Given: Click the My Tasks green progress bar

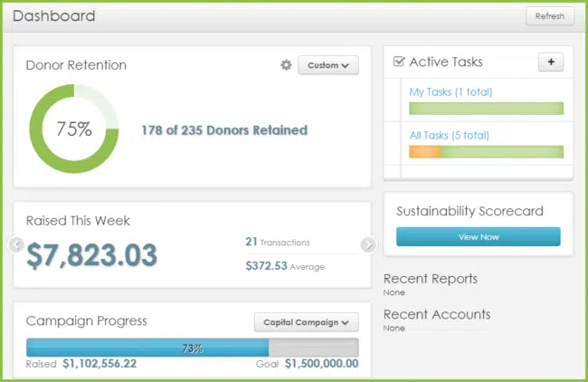Looking at the screenshot, I should click(x=486, y=109).
